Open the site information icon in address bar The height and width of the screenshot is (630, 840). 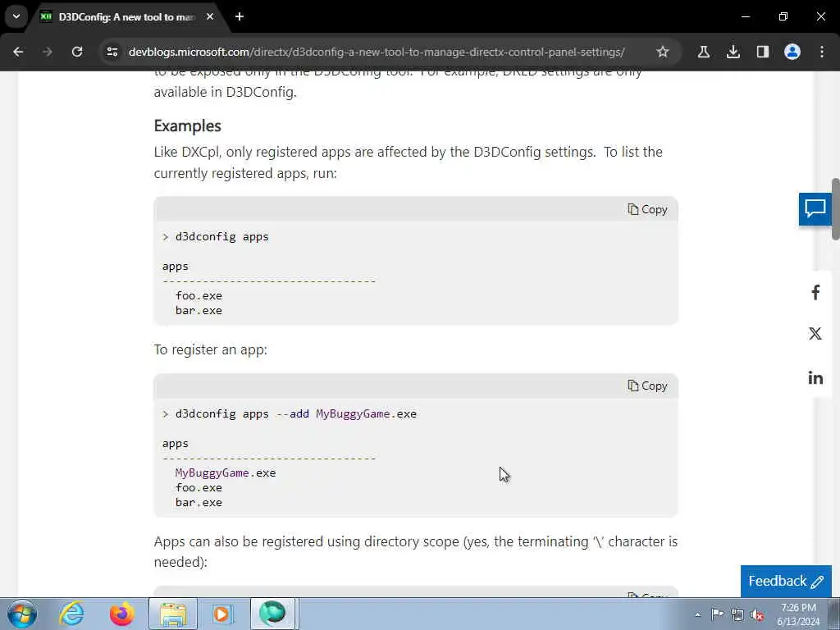(x=112, y=52)
